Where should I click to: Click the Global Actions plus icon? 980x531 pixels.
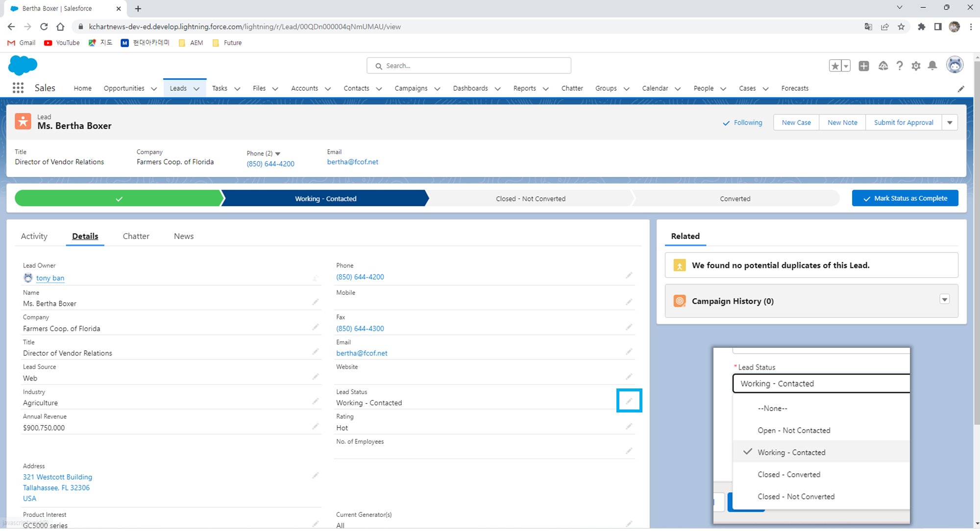[x=864, y=66]
